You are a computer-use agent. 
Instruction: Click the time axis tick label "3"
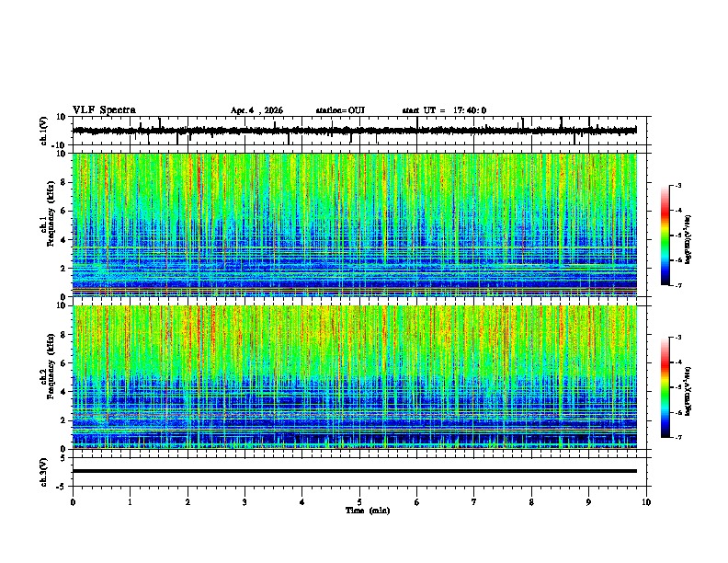pos(245,502)
